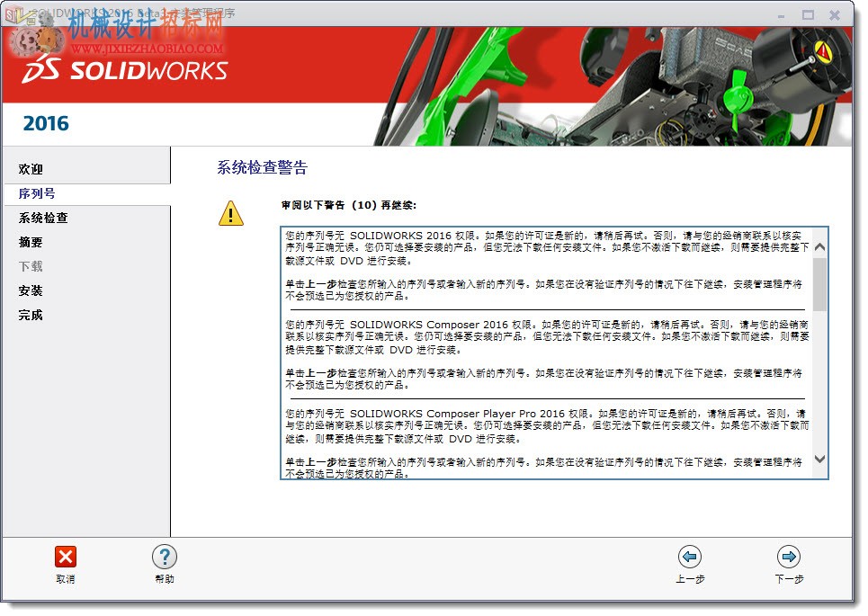Click scroll down arrow of warnings list

(x=819, y=459)
